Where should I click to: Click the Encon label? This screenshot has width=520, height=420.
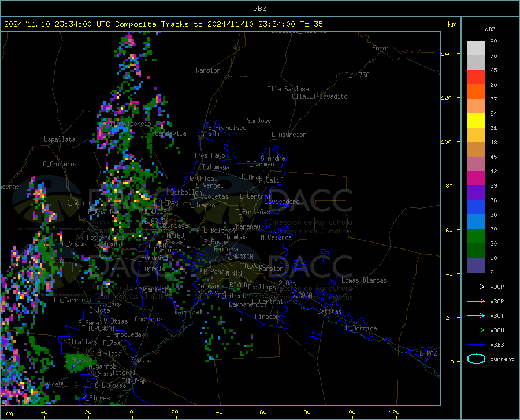(381, 48)
